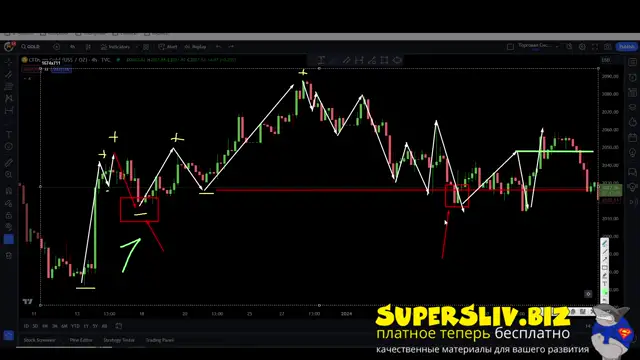Viewport: 640px width, 360px height.
Task: Open the go to date calendar icon
Action: (x=119, y=326)
